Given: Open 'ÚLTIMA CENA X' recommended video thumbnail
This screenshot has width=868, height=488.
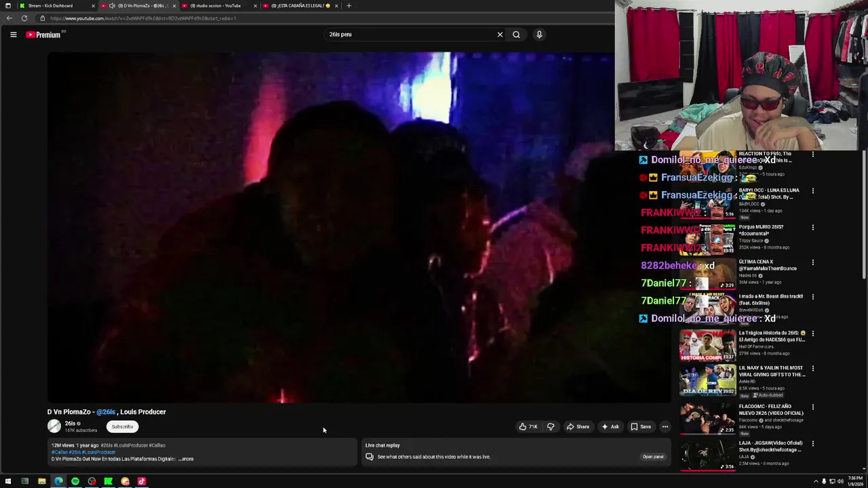Looking at the screenshot, I should pyautogui.click(x=707, y=273).
